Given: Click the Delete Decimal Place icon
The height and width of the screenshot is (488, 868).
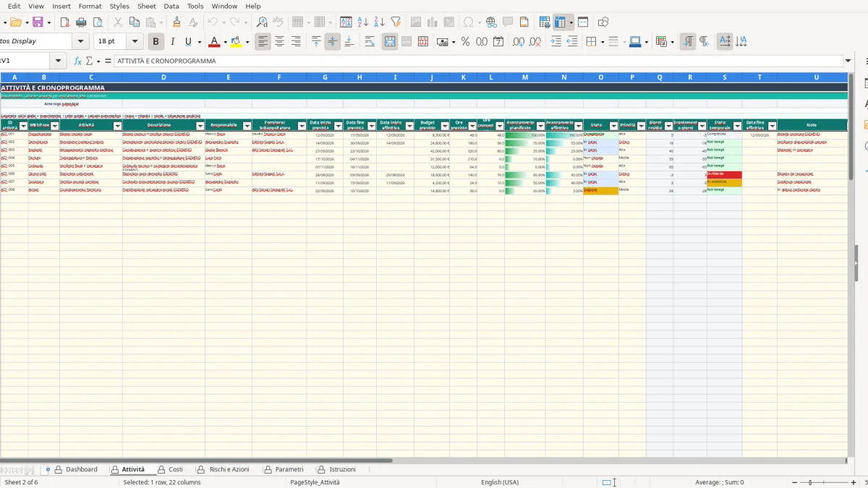Looking at the screenshot, I should [535, 42].
